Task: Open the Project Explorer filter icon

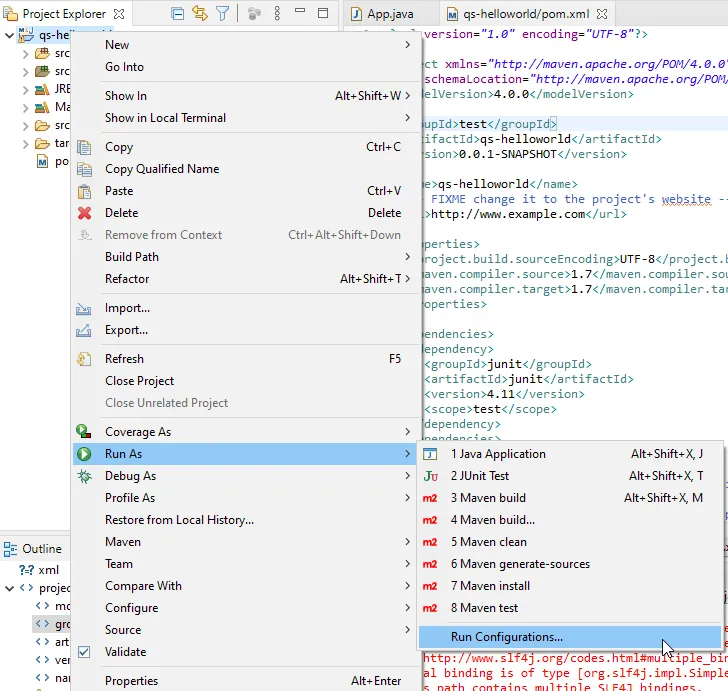Action: pyautogui.click(x=223, y=14)
